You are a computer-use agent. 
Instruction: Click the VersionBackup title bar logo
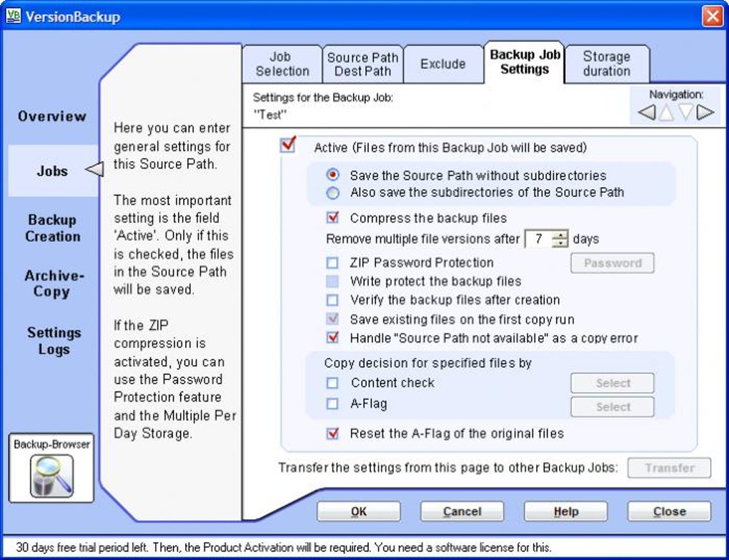(x=14, y=16)
